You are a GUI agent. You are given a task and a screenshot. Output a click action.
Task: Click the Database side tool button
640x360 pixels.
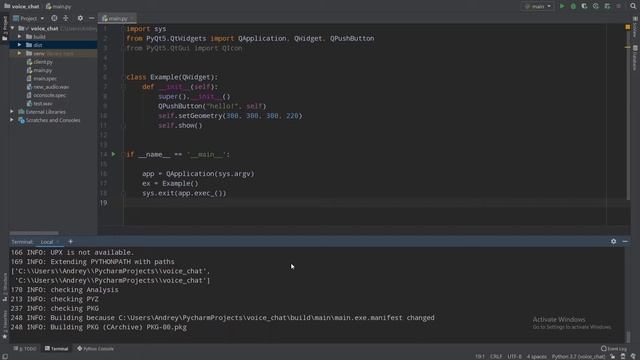(635, 57)
